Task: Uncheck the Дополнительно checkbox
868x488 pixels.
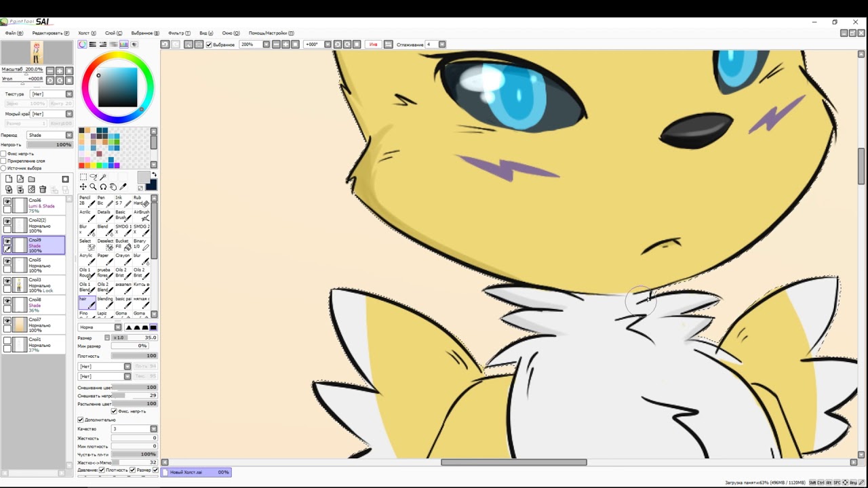Action: tap(81, 420)
